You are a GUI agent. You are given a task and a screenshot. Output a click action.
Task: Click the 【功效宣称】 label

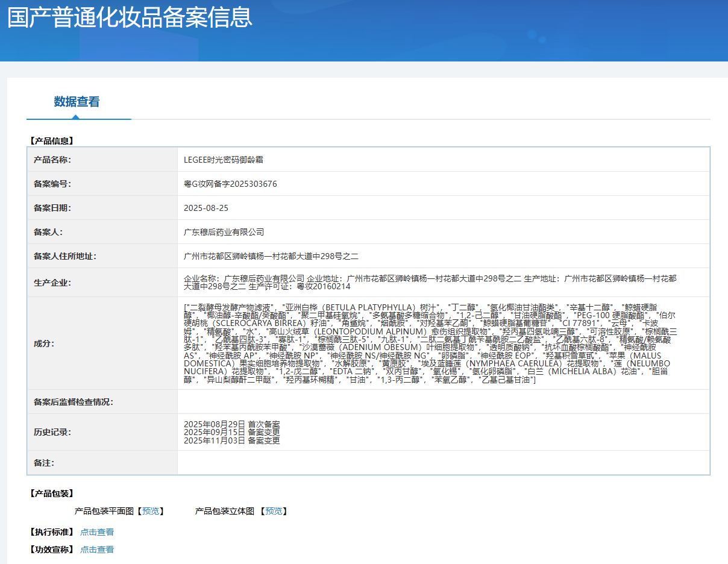click(x=51, y=550)
